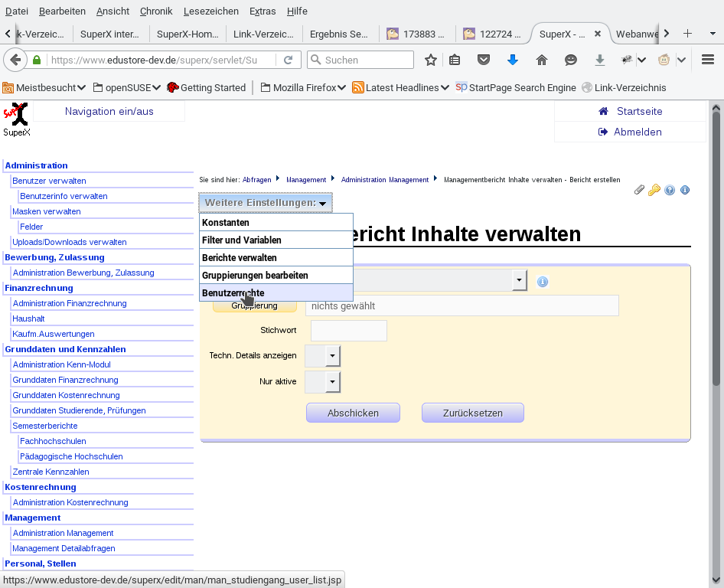Show bookmarks list icon in the toolbar
Image resolution: width=724 pixels, height=588 pixels.
click(455, 60)
